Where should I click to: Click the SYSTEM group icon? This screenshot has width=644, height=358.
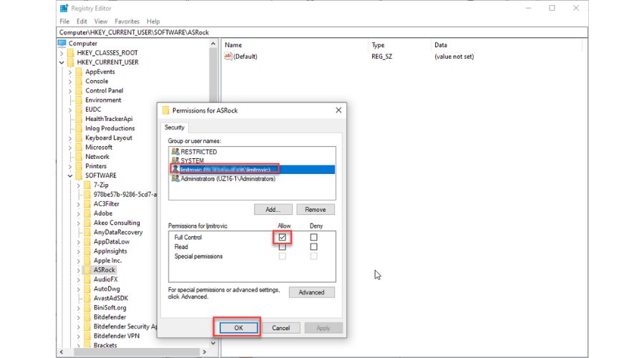[175, 160]
